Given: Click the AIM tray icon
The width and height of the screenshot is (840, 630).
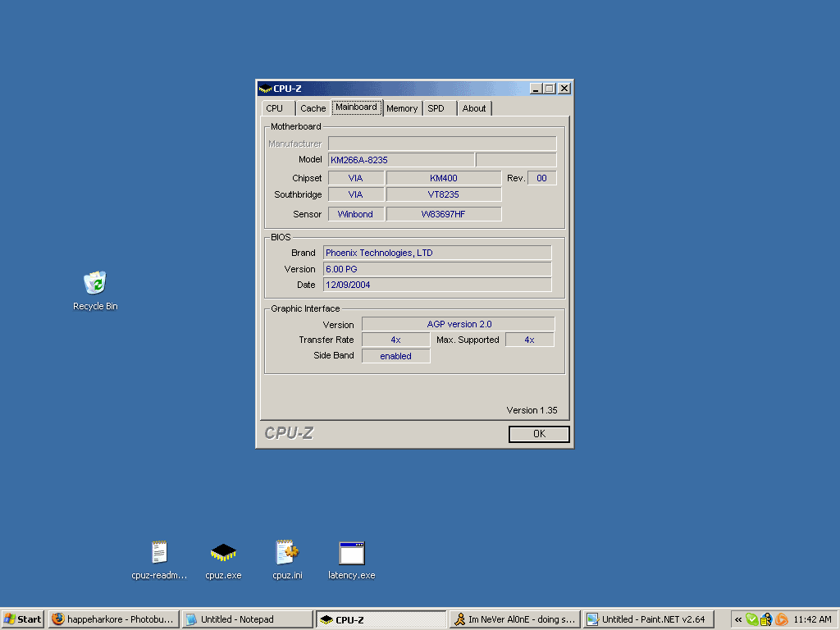Looking at the screenshot, I should pos(766,619).
